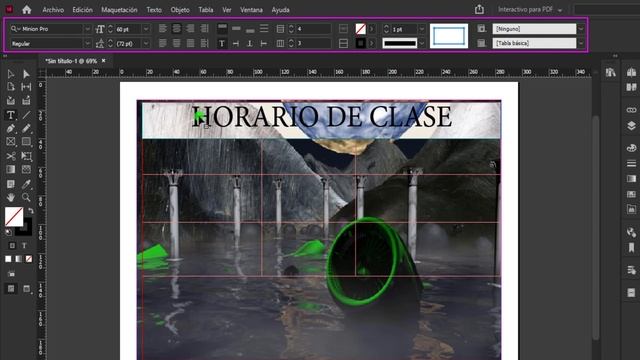Open the 1 pt stroke weight dropdown
Viewport: 640px width, 360px height.
(x=422, y=29)
